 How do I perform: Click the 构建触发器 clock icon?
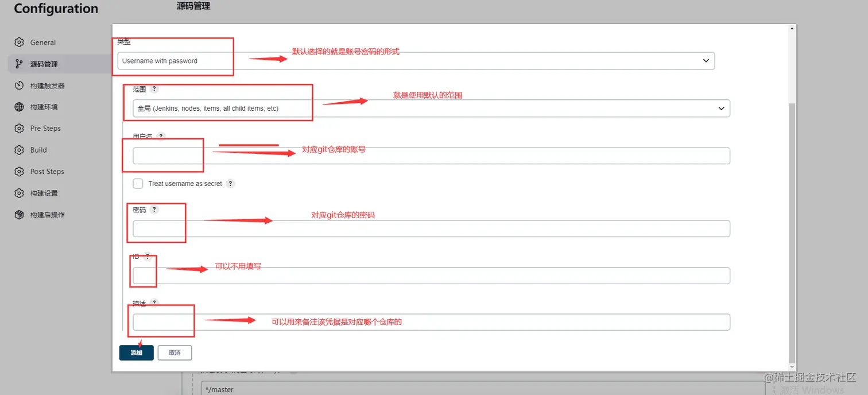point(20,86)
